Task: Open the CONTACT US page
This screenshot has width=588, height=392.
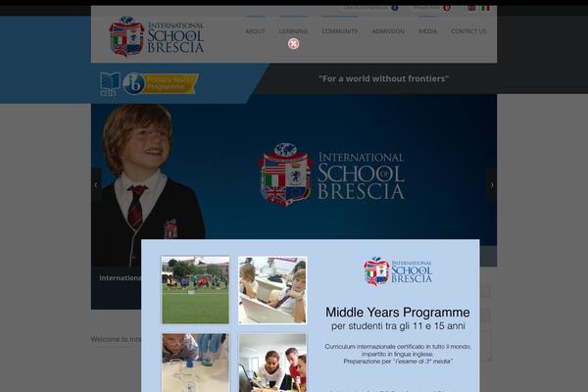Action: click(x=468, y=31)
